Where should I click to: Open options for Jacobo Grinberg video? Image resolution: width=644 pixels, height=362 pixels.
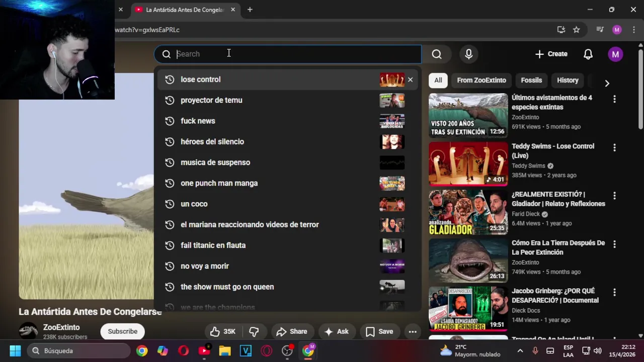point(614,292)
